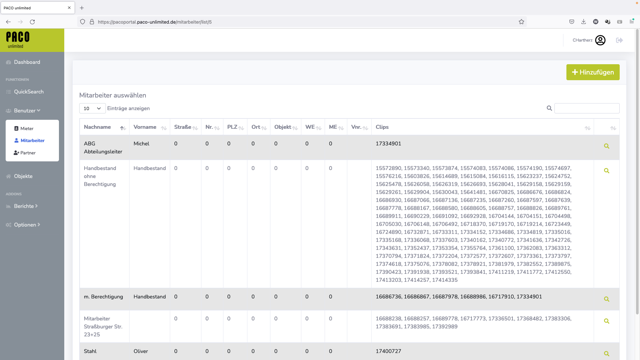Sort table by ME column

[x=336, y=127]
